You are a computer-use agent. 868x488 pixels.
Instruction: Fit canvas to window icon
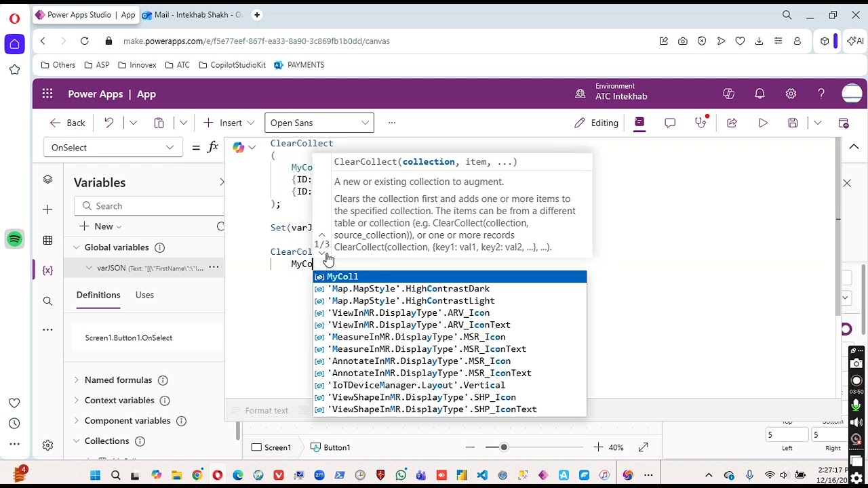643,447
